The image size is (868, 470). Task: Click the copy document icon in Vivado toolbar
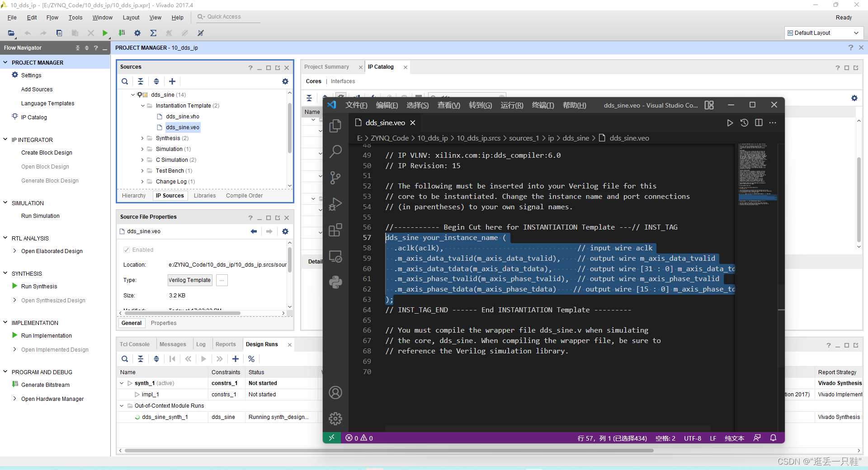tap(59, 33)
